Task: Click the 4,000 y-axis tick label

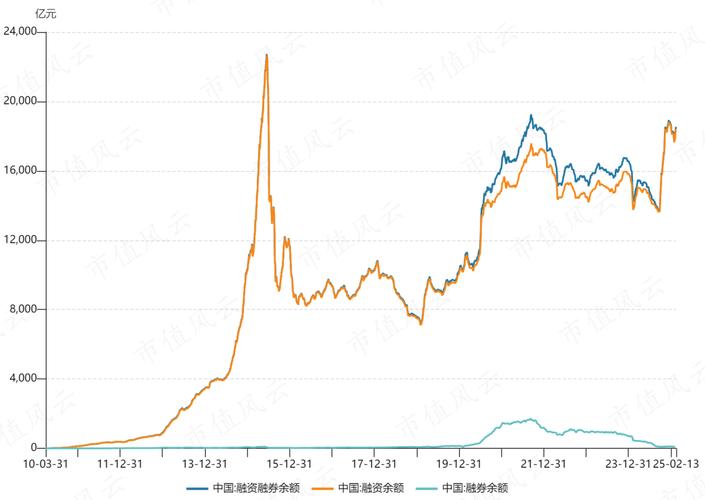Action: (24, 379)
